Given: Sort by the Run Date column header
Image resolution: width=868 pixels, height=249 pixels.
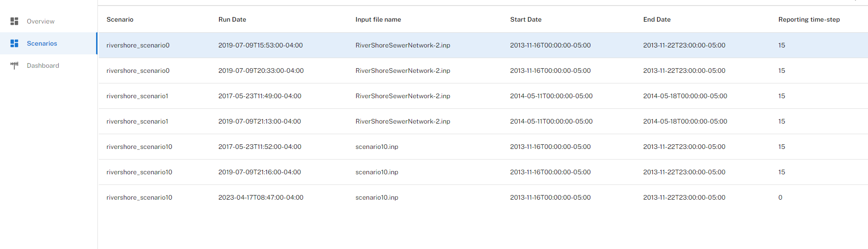Looking at the screenshot, I should (x=232, y=19).
